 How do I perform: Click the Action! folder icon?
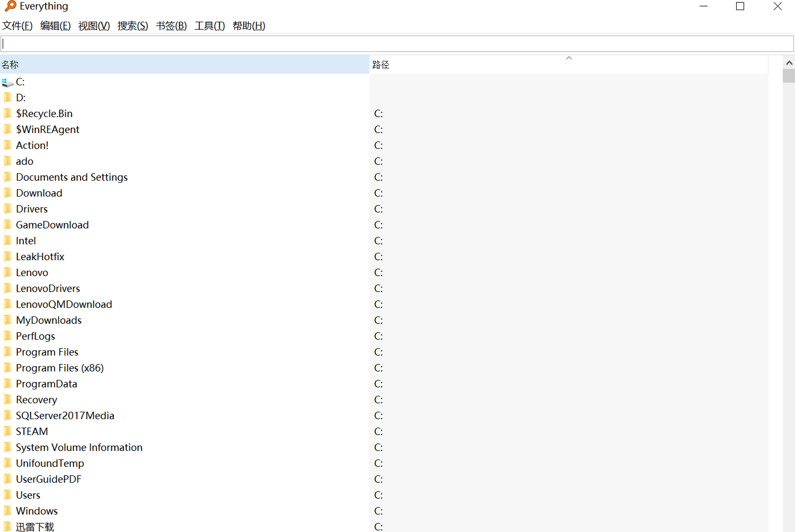[x=8, y=145]
